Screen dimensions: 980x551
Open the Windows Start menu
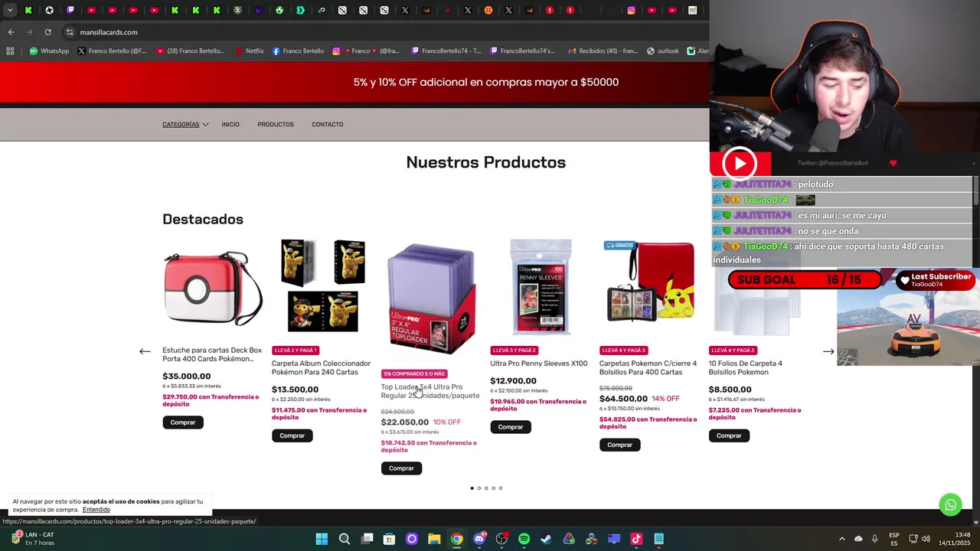coord(322,539)
